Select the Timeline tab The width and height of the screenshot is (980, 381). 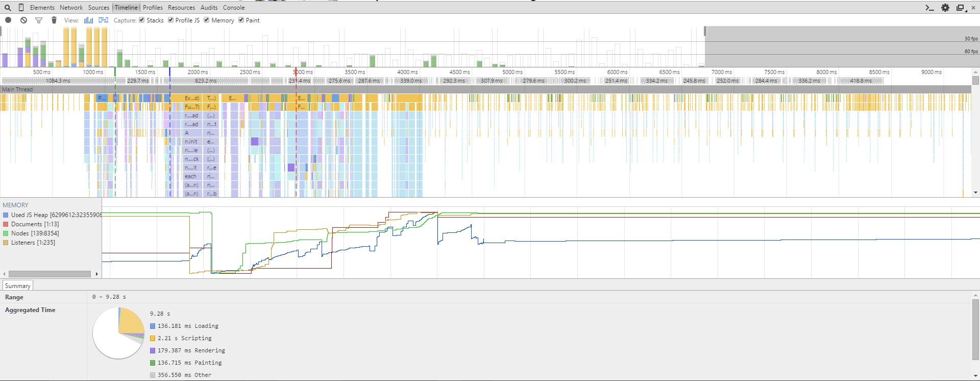coord(126,8)
